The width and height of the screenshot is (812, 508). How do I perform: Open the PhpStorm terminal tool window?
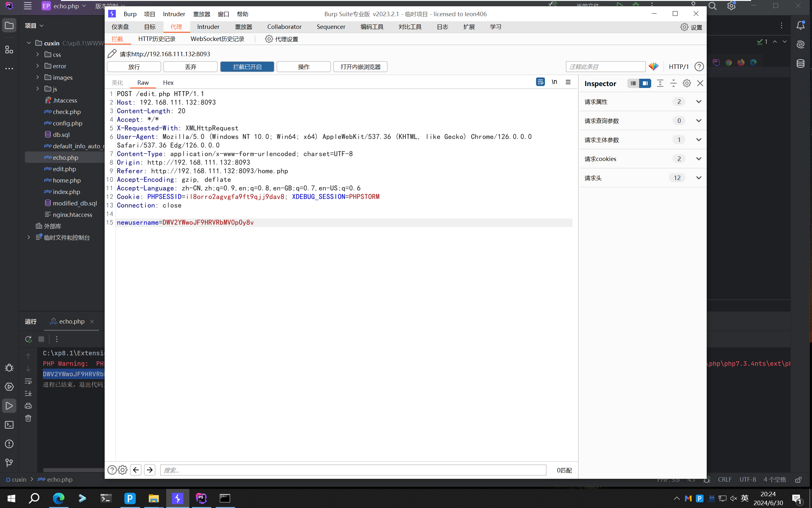click(x=10, y=425)
